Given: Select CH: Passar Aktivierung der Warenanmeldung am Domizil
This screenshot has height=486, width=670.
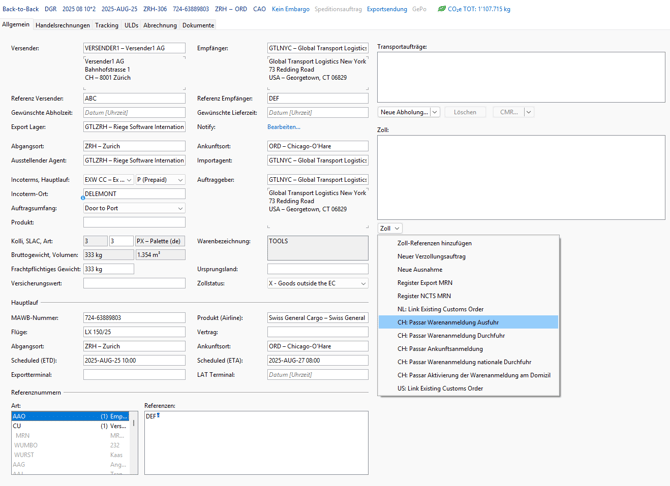Looking at the screenshot, I should tap(468, 375).
